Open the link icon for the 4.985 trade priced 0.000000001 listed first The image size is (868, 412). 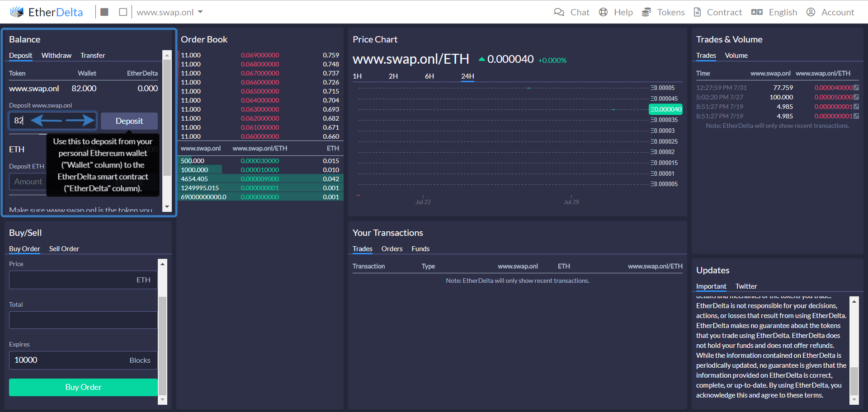tap(856, 107)
